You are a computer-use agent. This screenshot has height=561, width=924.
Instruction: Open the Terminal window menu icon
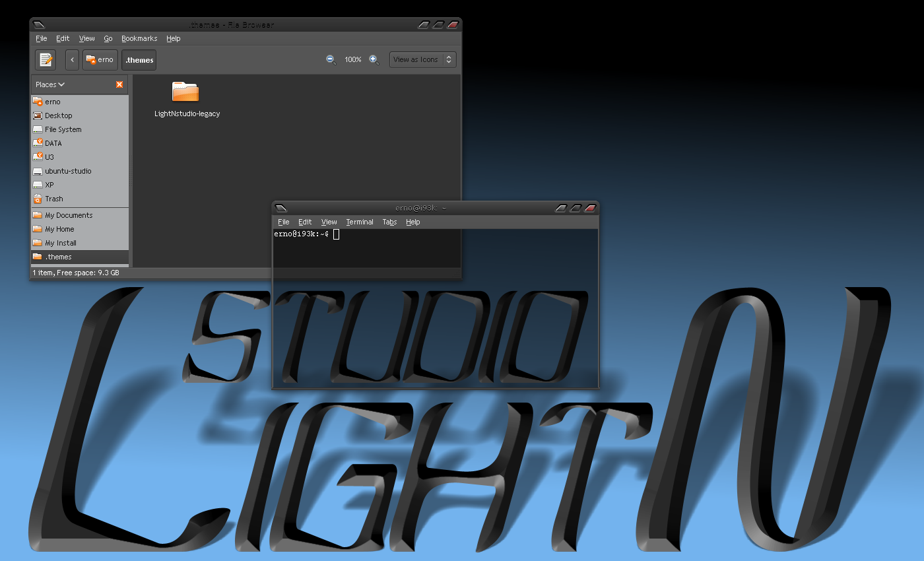click(280, 208)
